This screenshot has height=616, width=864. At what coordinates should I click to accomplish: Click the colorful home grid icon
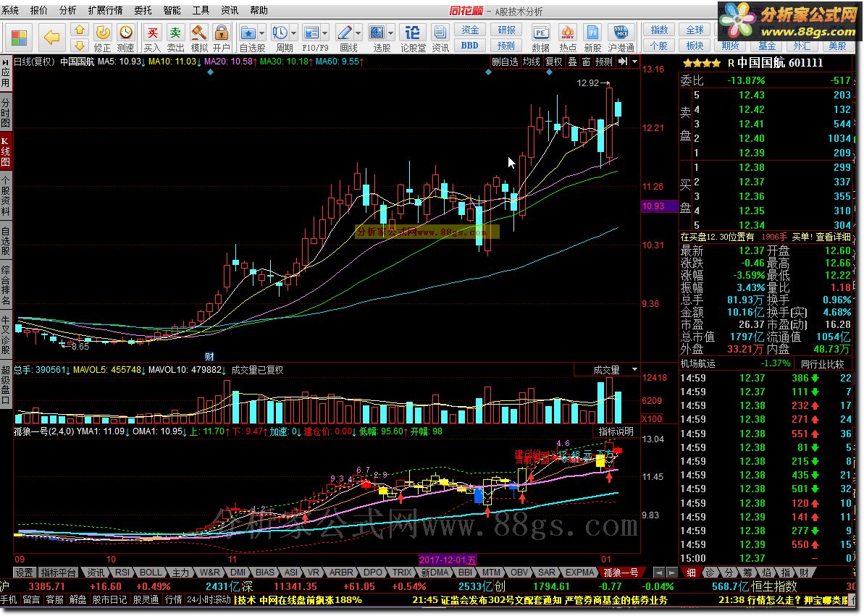[19, 37]
